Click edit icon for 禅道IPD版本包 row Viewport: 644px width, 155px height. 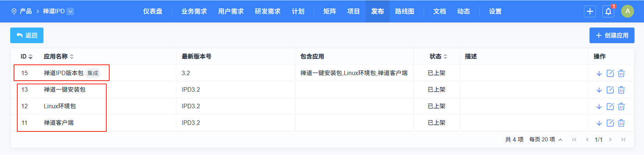(610, 73)
